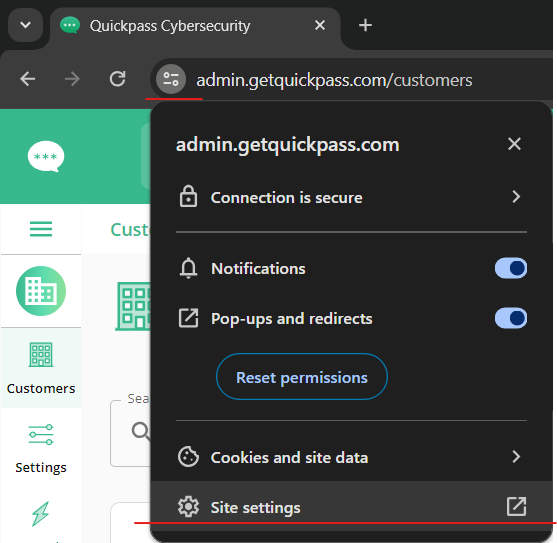Select the Quickpass Cybersecurity browser tab
This screenshot has width=557, height=543.
[195, 27]
